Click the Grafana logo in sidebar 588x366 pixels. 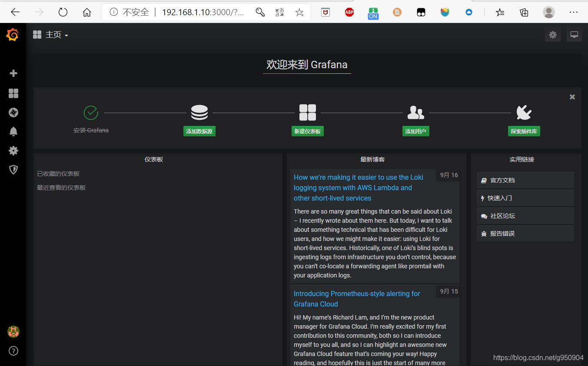(x=13, y=35)
